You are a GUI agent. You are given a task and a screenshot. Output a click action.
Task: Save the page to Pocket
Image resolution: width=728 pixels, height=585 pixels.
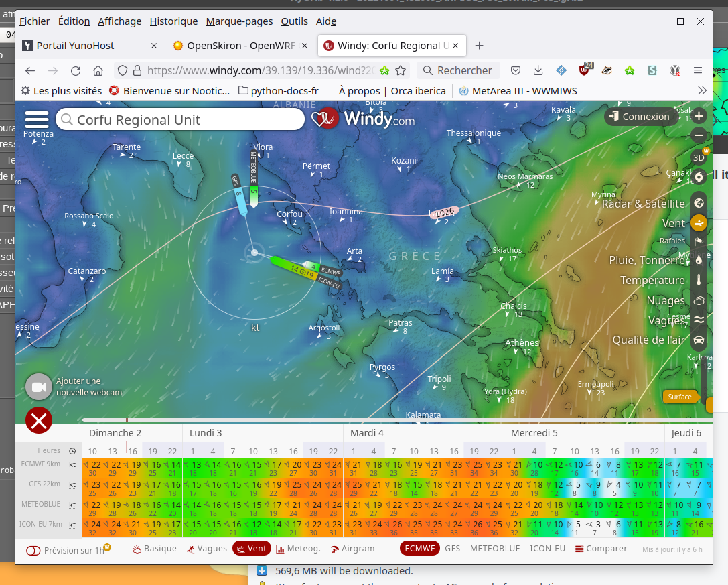515,70
